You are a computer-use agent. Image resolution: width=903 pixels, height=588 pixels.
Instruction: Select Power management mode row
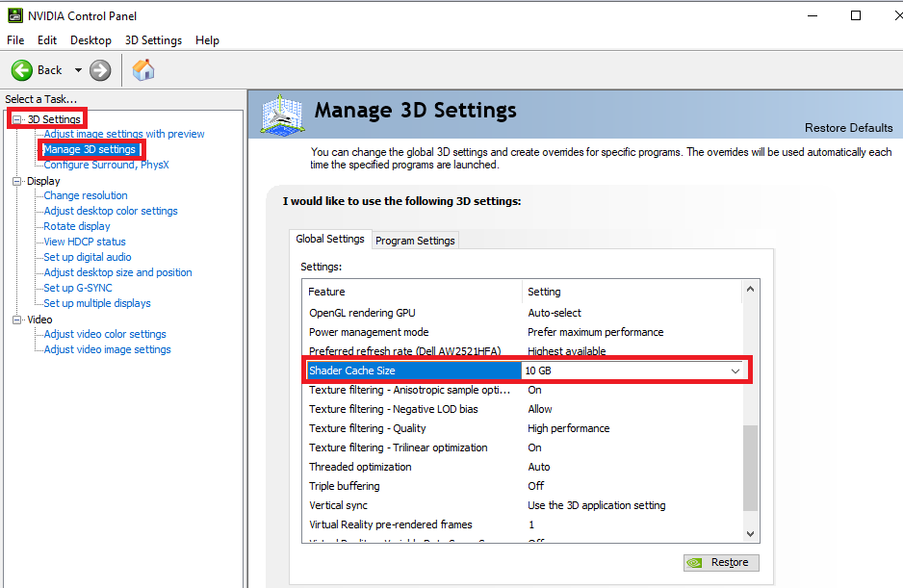click(x=522, y=332)
